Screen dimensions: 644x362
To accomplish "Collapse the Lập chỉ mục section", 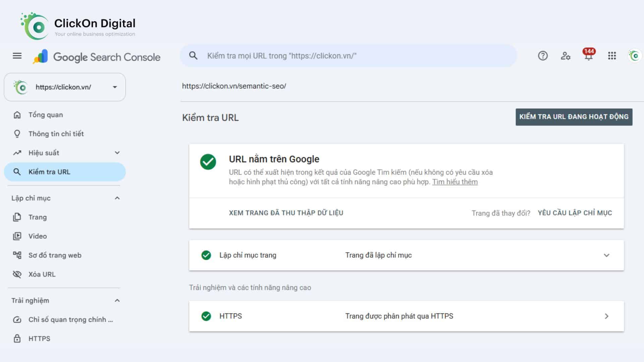I will 117,198.
